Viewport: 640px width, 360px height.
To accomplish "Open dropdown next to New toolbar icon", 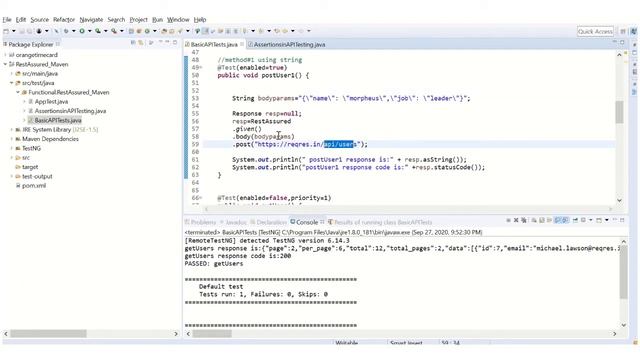I will pyautogui.click(x=13, y=31).
